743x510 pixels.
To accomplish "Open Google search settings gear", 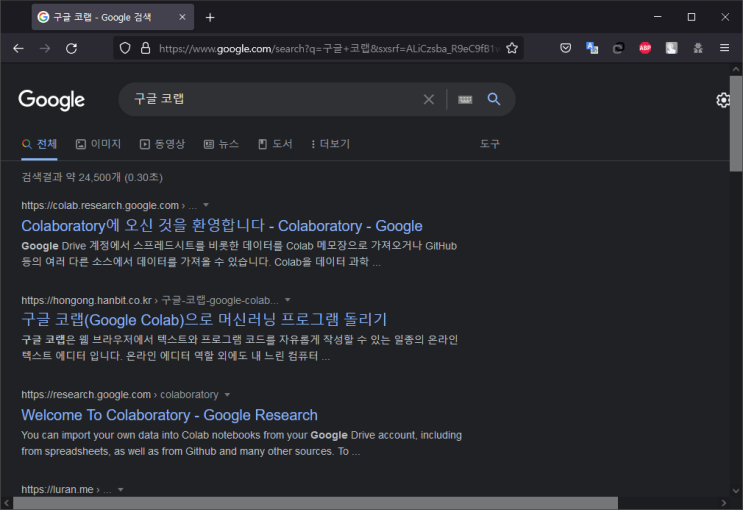I will click(723, 100).
